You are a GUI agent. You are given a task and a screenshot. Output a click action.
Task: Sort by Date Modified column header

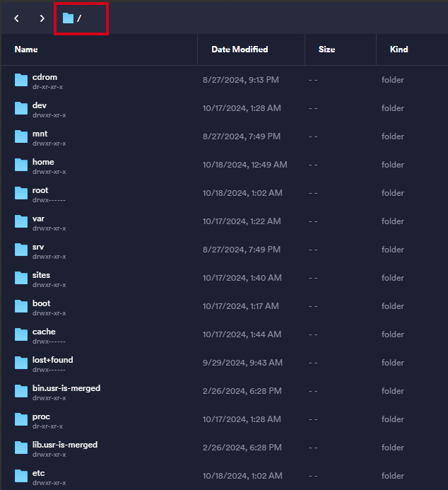point(240,49)
